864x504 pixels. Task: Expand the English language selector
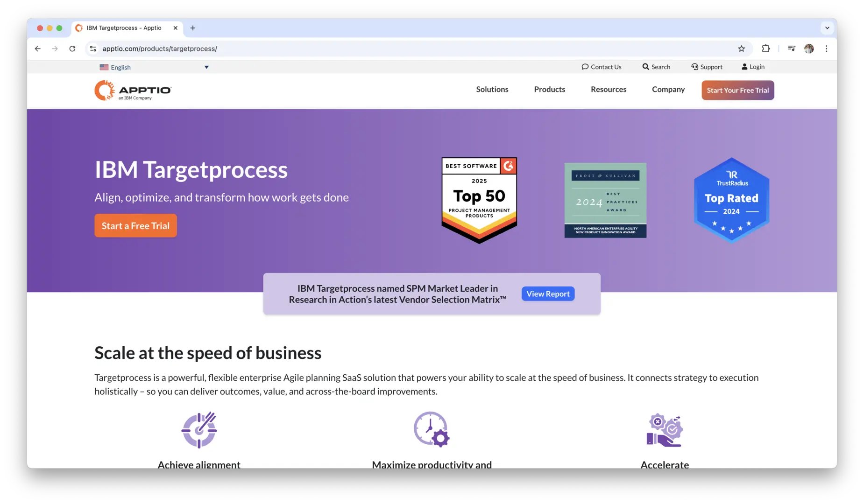click(x=206, y=67)
